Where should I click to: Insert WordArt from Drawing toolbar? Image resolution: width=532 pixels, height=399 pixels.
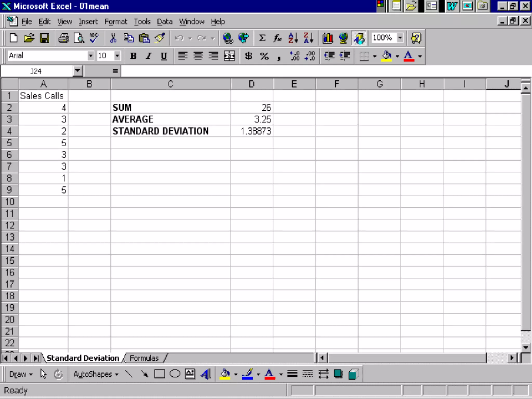[x=205, y=374]
